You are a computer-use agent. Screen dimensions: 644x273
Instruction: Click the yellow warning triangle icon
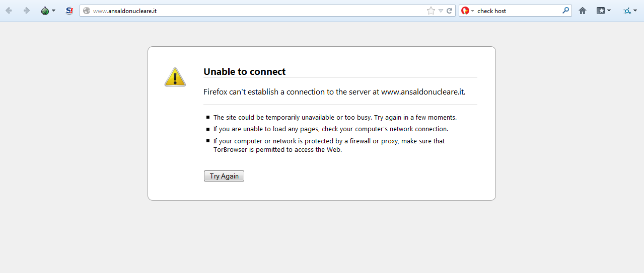pyautogui.click(x=175, y=77)
